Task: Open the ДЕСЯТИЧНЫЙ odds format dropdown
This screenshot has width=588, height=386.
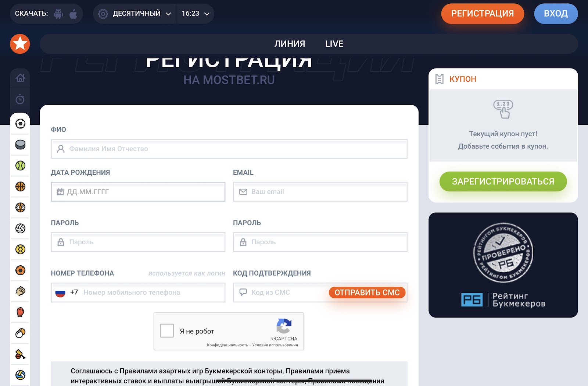Action: pos(135,14)
